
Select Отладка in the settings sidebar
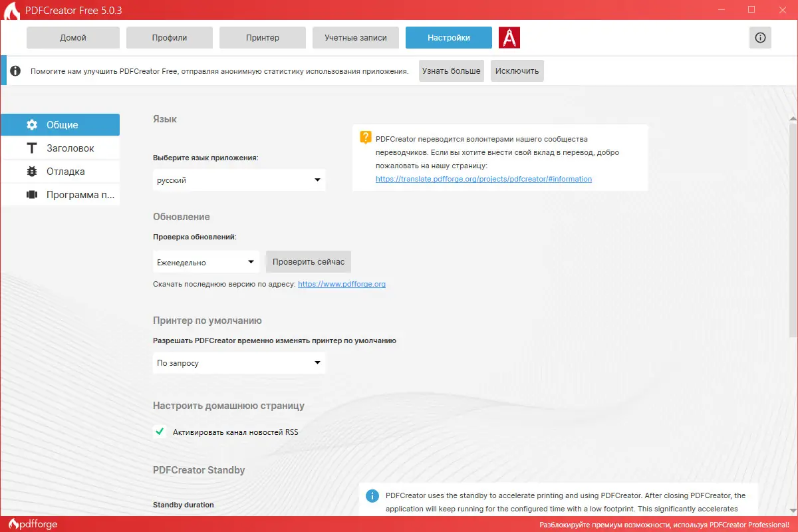click(x=61, y=172)
